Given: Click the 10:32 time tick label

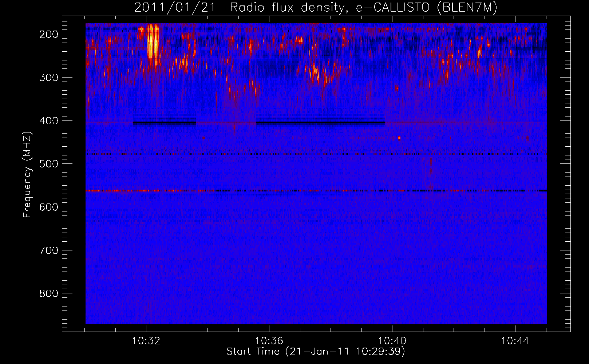Looking at the screenshot, I should click(146, 341).
